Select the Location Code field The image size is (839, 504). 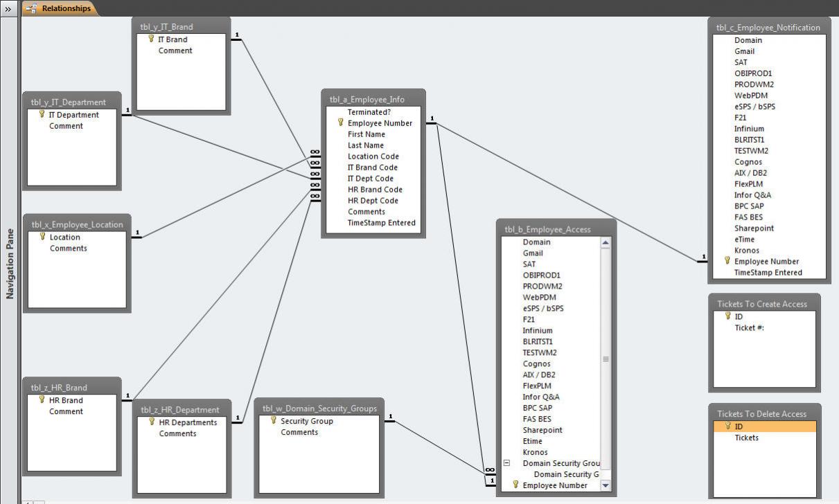(x=372, y=156)
